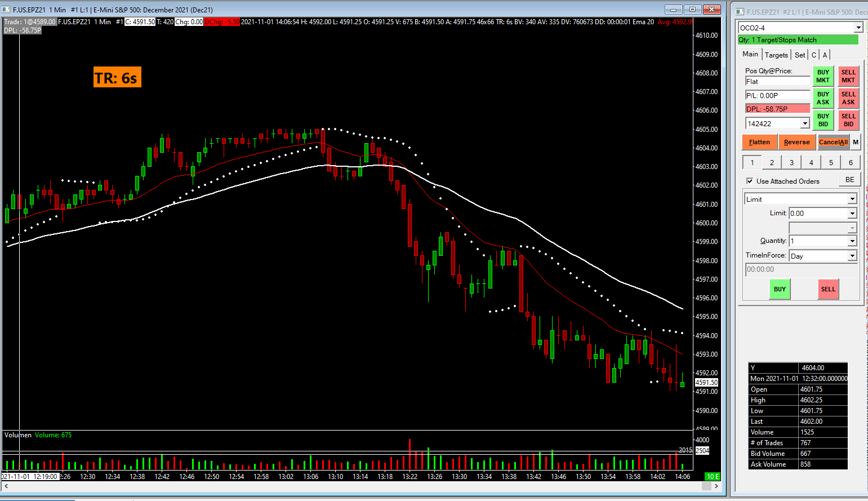Open the 142422 account dropdown

coord(805,123)
